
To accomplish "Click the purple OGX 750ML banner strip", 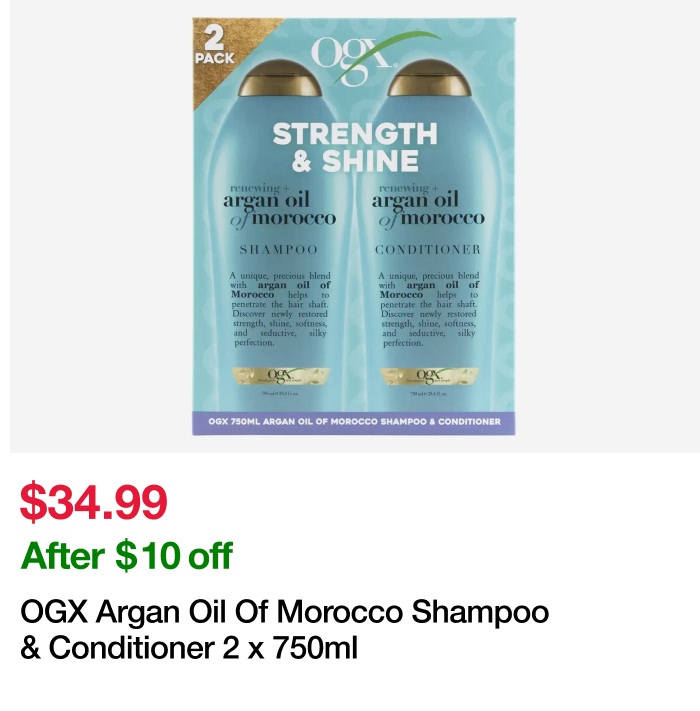I will [x=354, y=423].
